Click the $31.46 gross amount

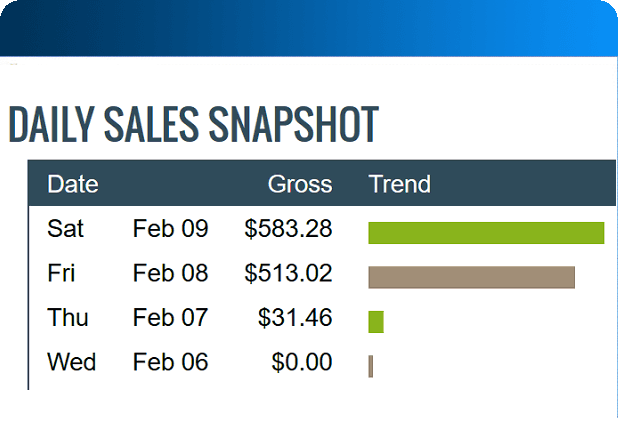click(x=294, y=318)
